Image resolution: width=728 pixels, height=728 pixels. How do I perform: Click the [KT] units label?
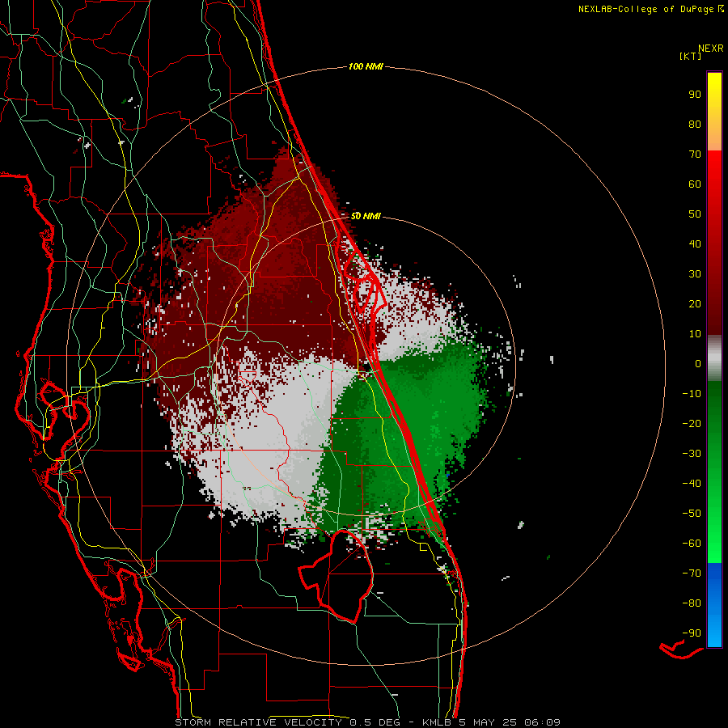690,56
